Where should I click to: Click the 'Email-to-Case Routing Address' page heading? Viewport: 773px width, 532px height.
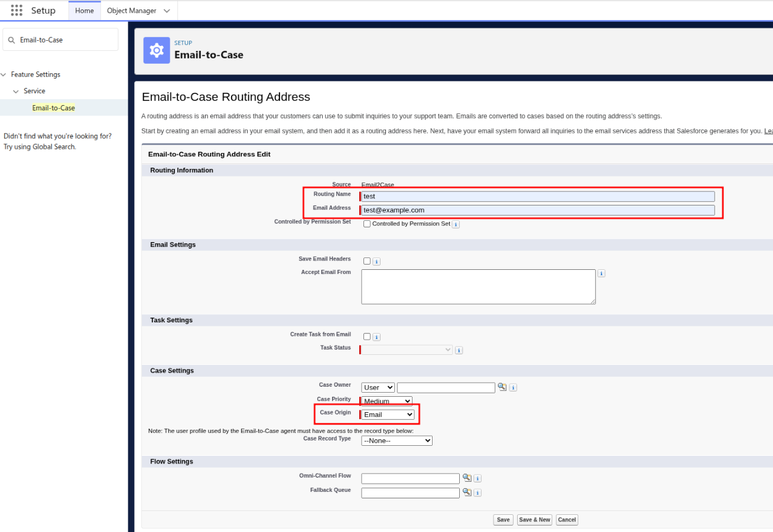point(226,97)
